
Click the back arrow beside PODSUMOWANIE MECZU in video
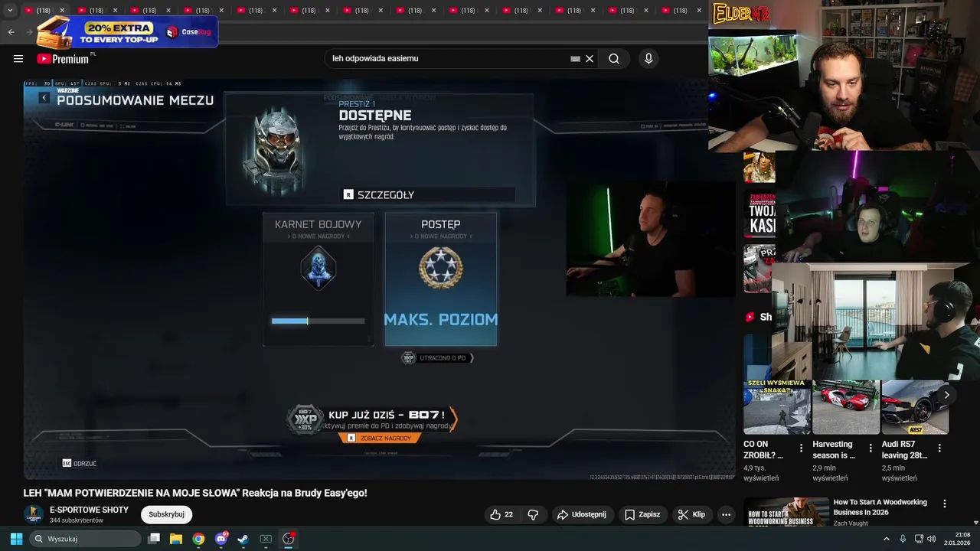[x=44, y=98]
